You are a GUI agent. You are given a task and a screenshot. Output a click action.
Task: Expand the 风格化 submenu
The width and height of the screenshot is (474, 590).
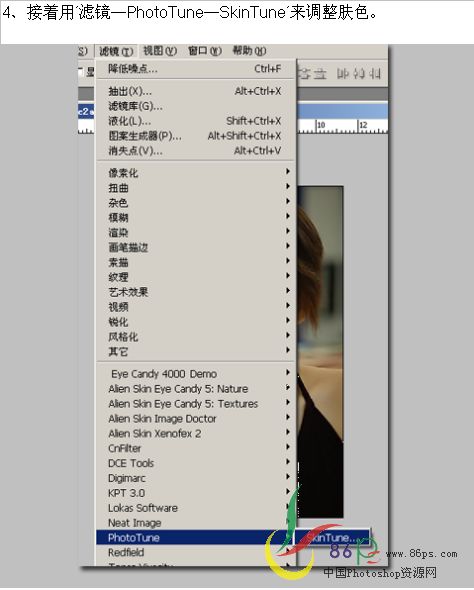pyautogui.click(x=196, y=336)
